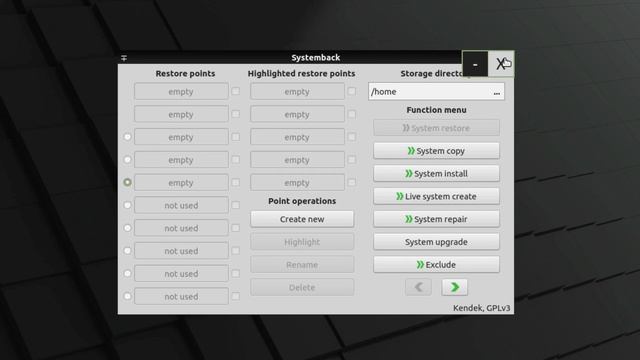Click the Rename point operation button
Image resolution: width=640 pixels, height=360 pixels.
[x=302, y=265]
